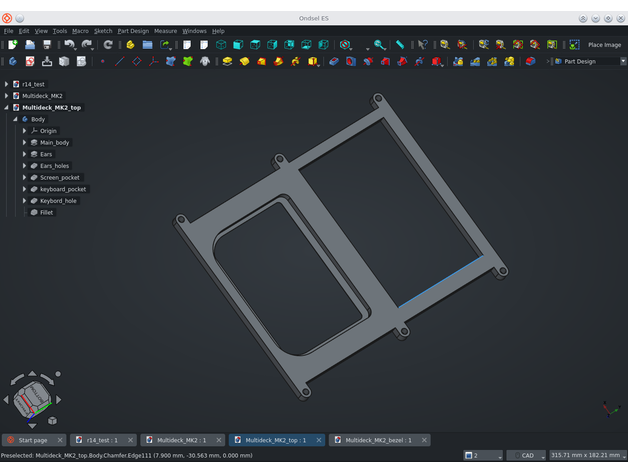Switch to the Multideck_MK2_bezel tab

pos(378,440)
